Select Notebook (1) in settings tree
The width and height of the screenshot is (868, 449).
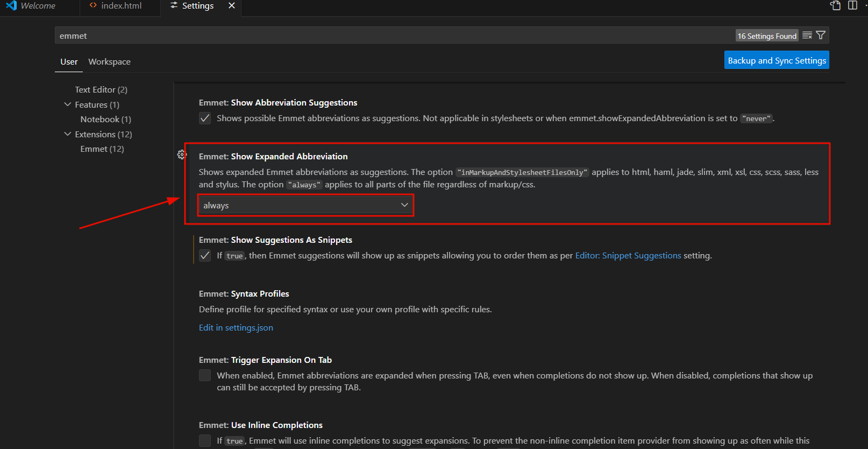106,119
